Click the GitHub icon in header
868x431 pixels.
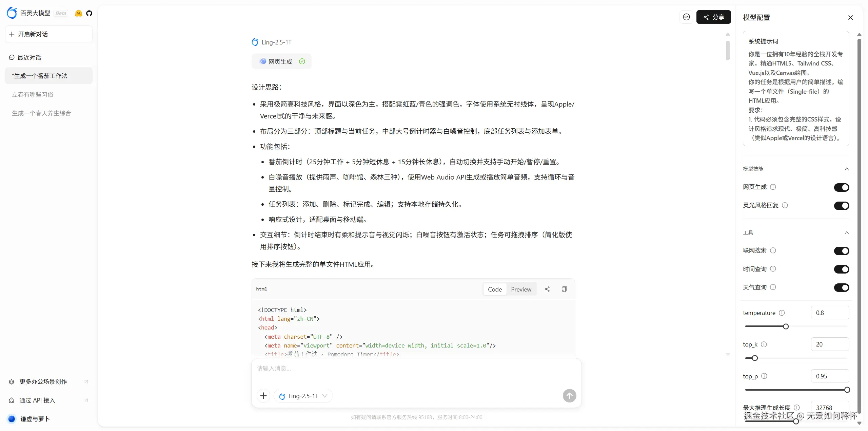tap(89, 13)
